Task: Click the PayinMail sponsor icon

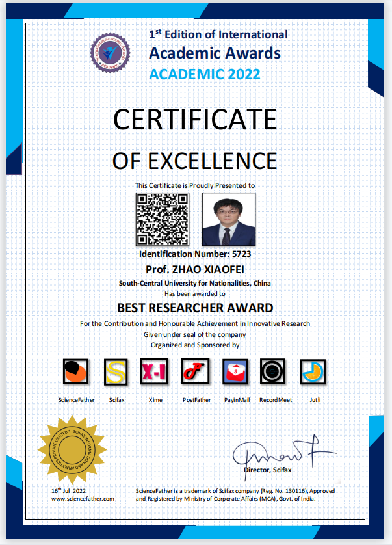Action: 235,371
